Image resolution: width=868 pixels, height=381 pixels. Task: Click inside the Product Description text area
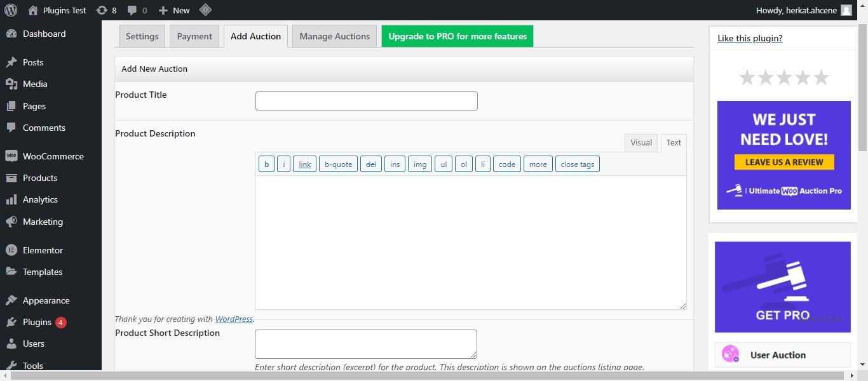point(470,243)
